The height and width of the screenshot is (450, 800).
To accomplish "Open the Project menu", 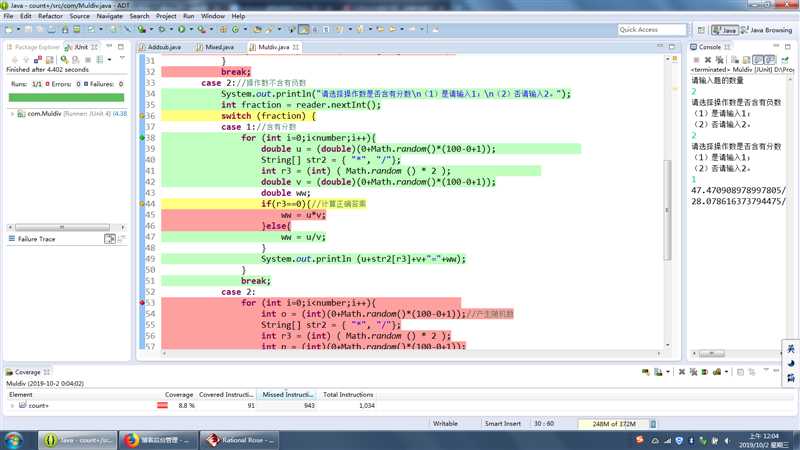I will pos(166,16).
